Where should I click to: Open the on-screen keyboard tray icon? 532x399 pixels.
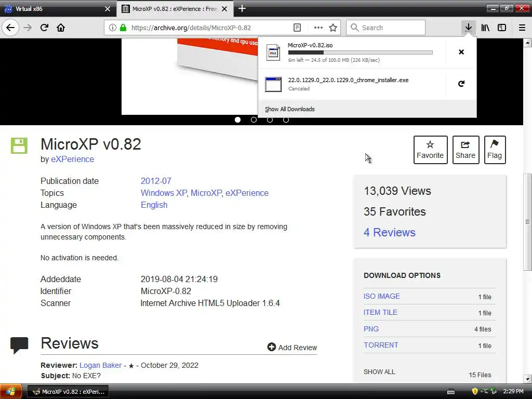[450, 392]
